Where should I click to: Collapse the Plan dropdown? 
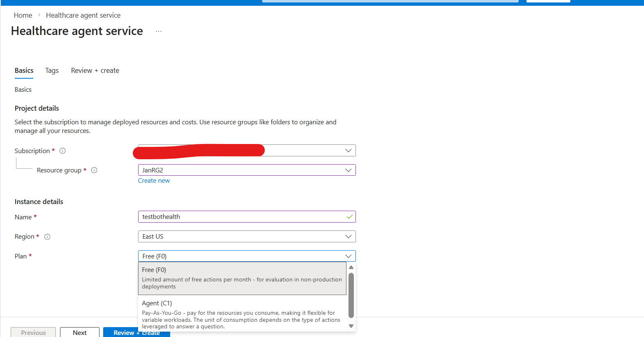[247, 256]
